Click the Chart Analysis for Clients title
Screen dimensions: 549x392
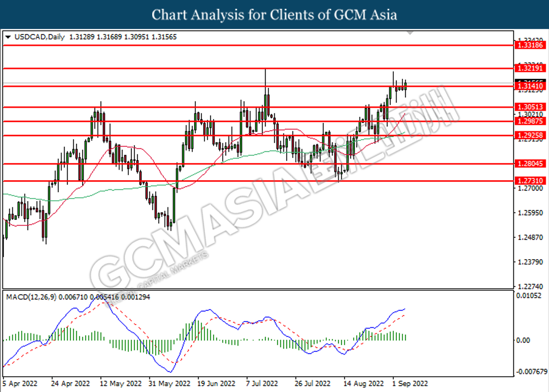coord(274,15)
